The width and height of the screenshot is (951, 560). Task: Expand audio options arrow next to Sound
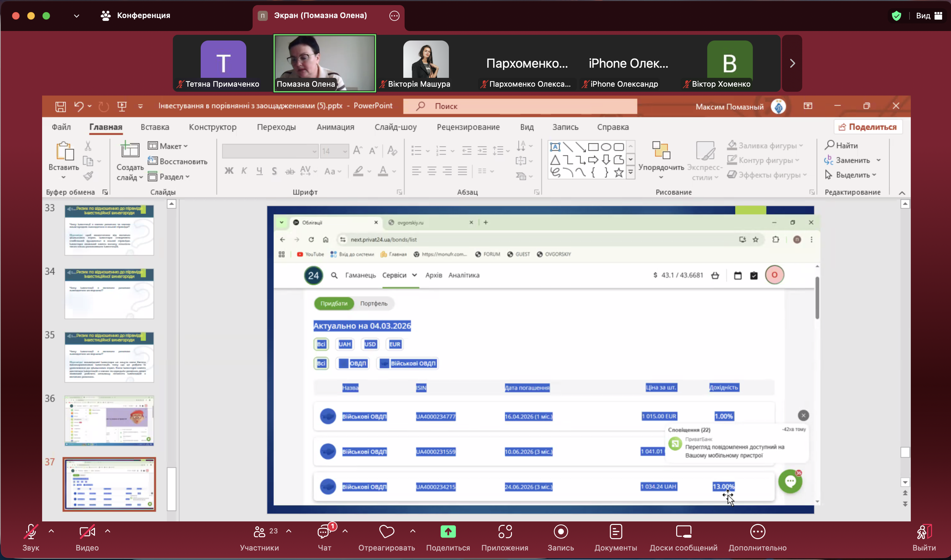51,531
